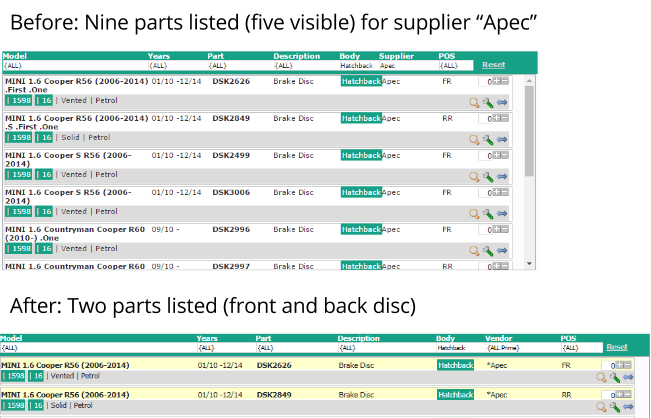This screenshot has height=418, width=651.
Task: Click the blue arrows icon for DSK2626 in the bottom table
Action: [x=628, y=378]
